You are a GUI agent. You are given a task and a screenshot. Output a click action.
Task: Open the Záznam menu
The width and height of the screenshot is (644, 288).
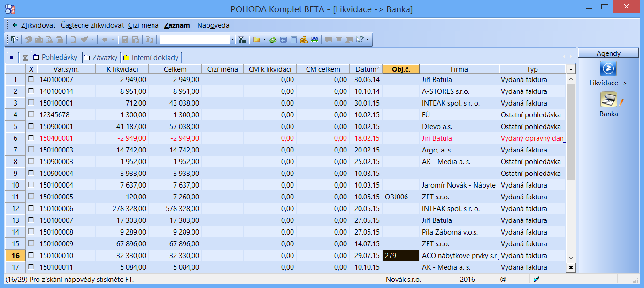click(177, 25)
